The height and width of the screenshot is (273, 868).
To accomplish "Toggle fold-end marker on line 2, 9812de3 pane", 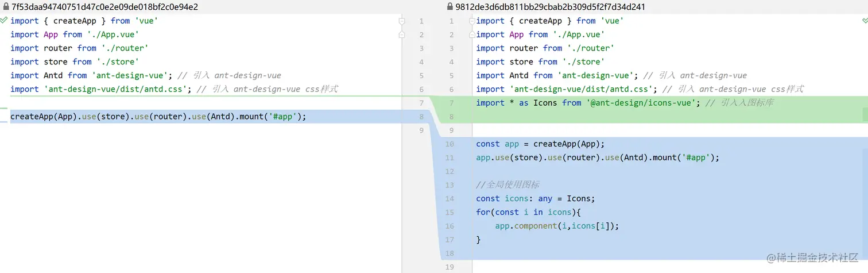I will [472, 34].
